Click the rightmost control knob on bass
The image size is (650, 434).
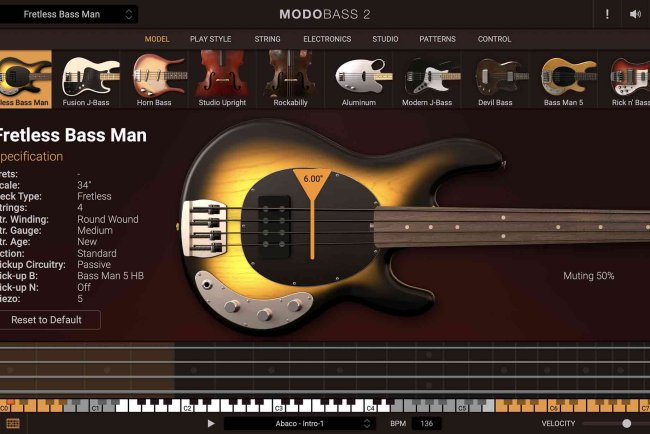pyautogui.click(x=295, y=306)
